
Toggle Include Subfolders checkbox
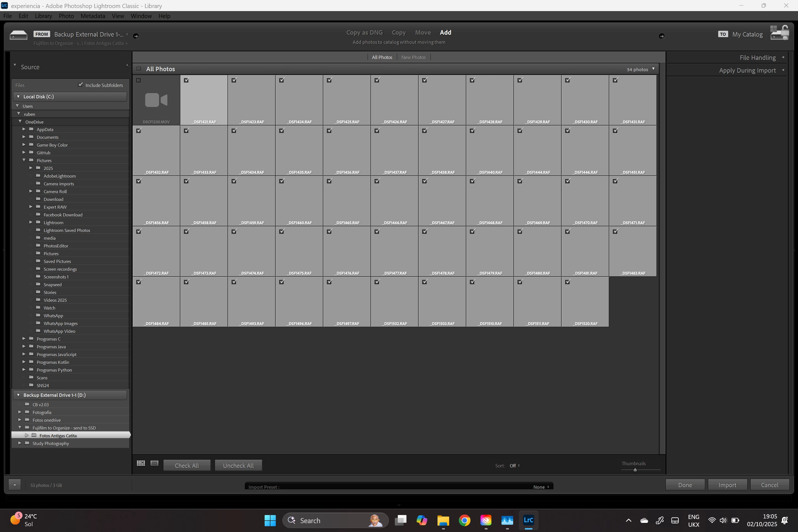(80, 85)
